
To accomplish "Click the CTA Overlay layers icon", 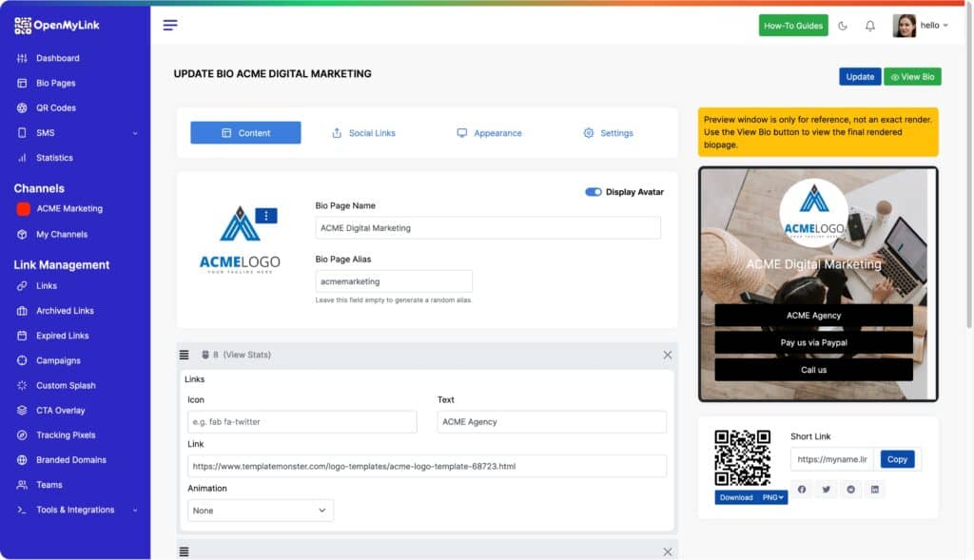I will click(22, 410).
